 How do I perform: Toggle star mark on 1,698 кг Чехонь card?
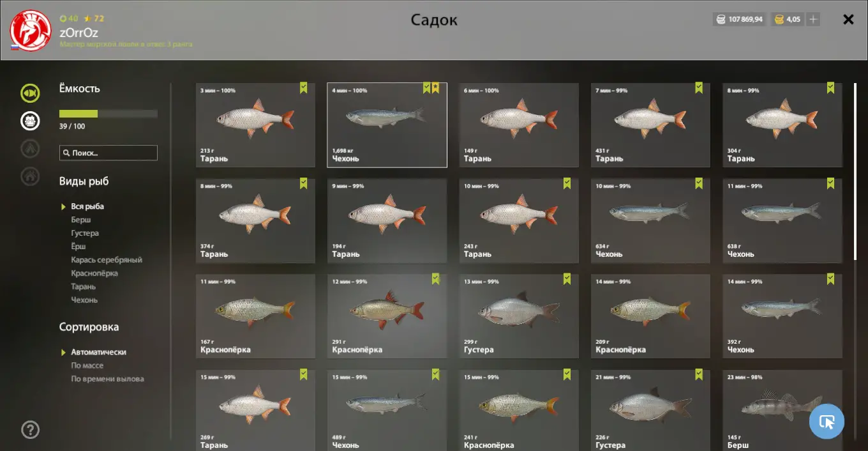pyautogui.click(x=435, y=88)
